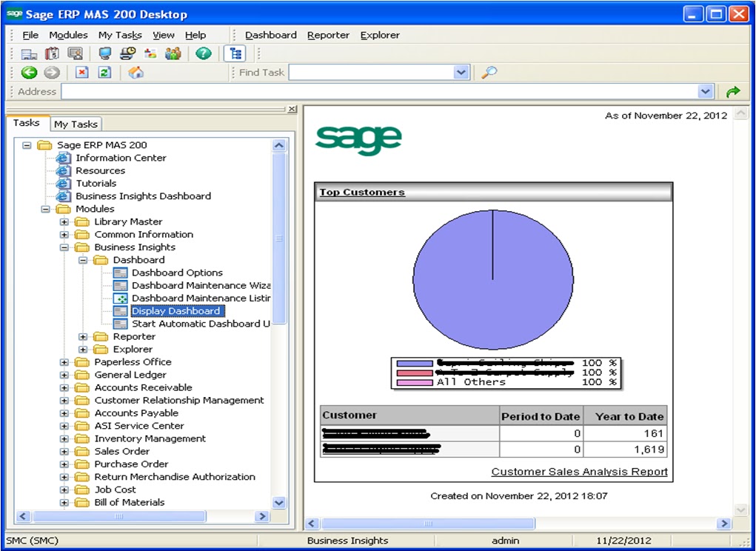Close the task pane with small X

[292, 109]
